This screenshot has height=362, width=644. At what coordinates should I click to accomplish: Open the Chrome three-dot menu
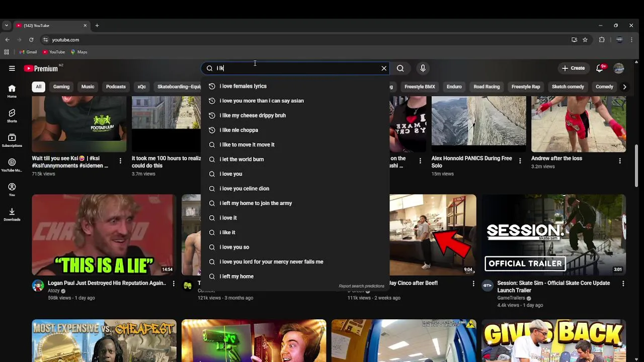click(x=632, y=40)
